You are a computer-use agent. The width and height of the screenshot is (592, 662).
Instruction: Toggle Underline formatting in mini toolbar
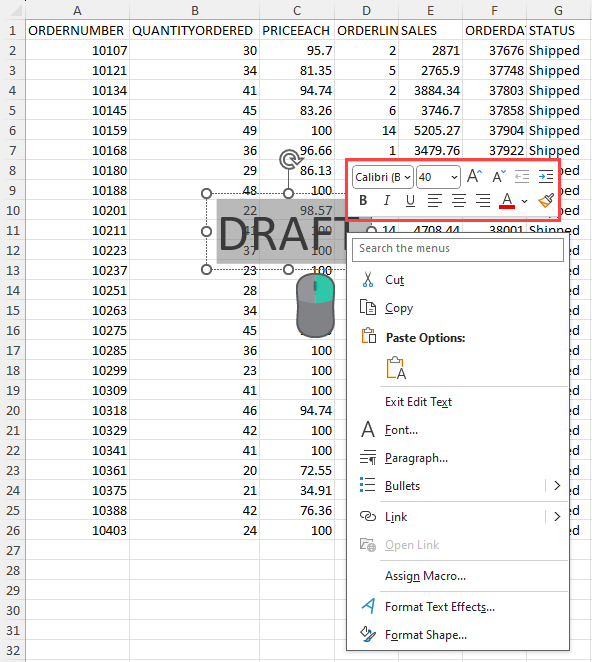coord(410,200)
